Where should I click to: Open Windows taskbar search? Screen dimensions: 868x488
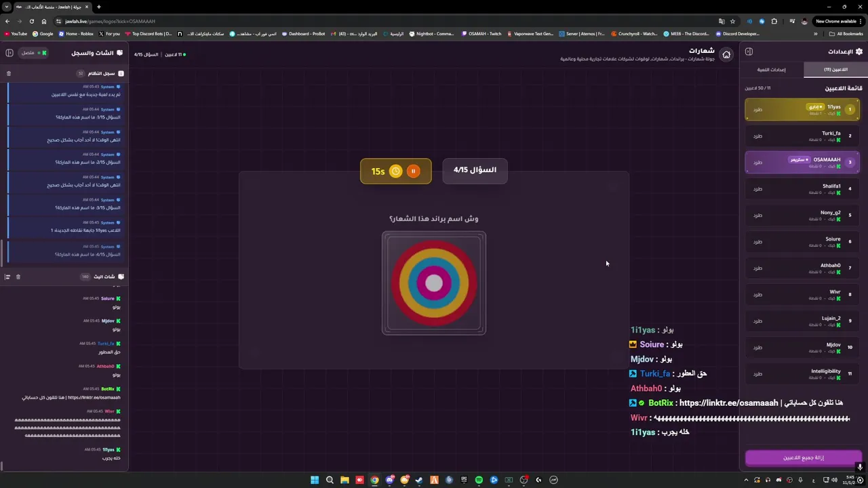(x=330, y=480)
